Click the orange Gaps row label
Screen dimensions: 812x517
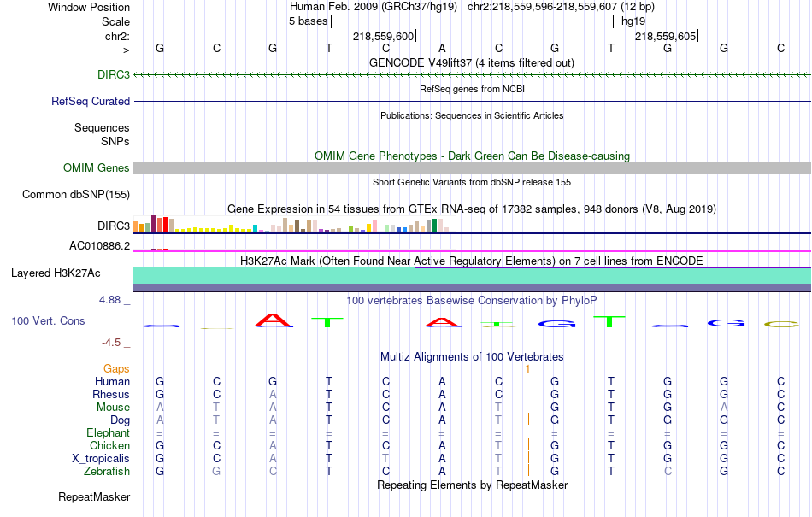116,368
